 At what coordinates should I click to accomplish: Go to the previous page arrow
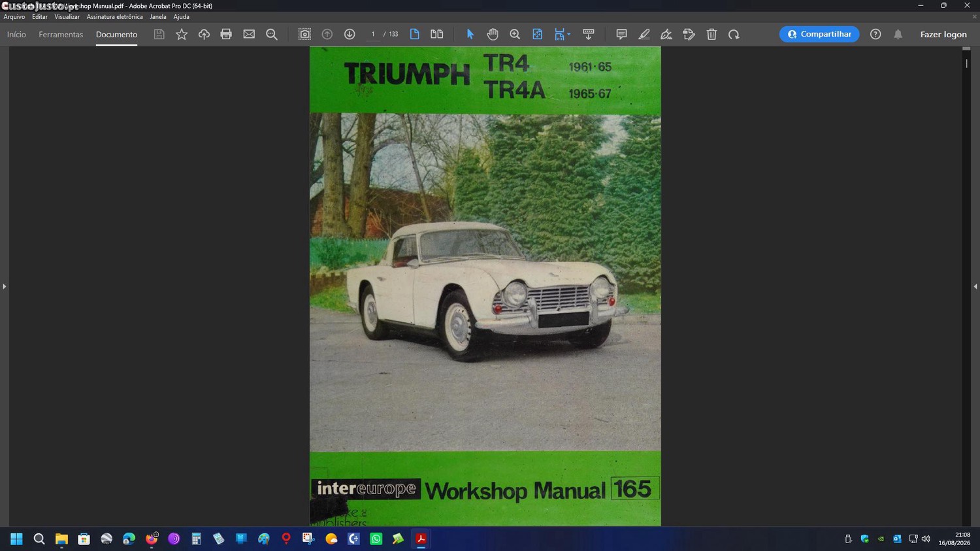327,35
